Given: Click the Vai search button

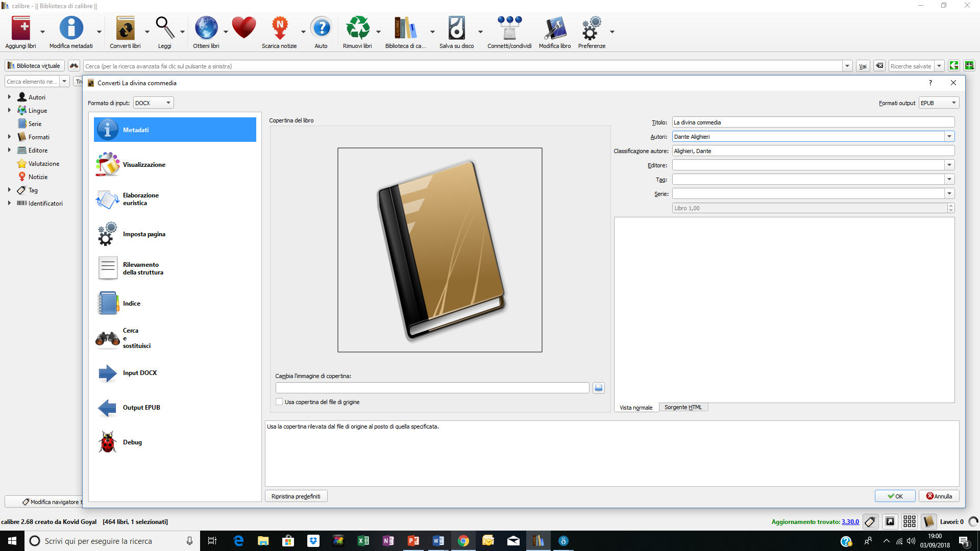Looking at the screenshot, I should coord(863,66).
